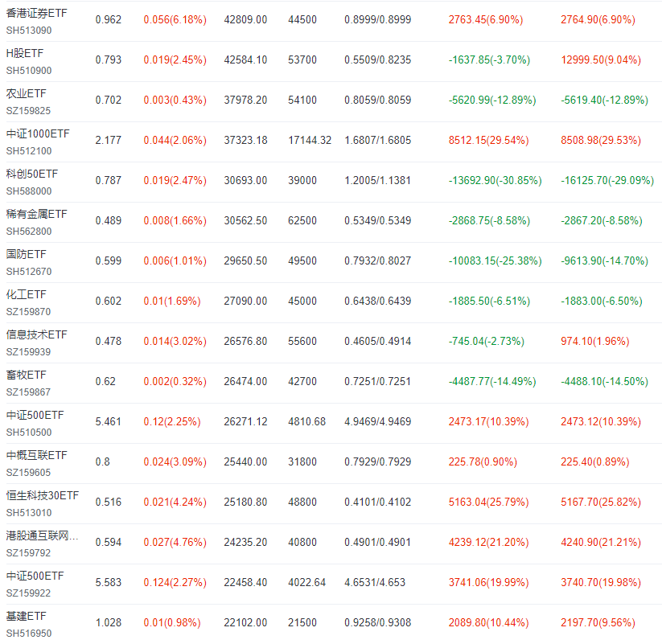The height and width of the screenshot is (644, 662).
Task: Open 中证500ETF listed as SH510500
Action: pyautogui.click(x=35, y=416)
